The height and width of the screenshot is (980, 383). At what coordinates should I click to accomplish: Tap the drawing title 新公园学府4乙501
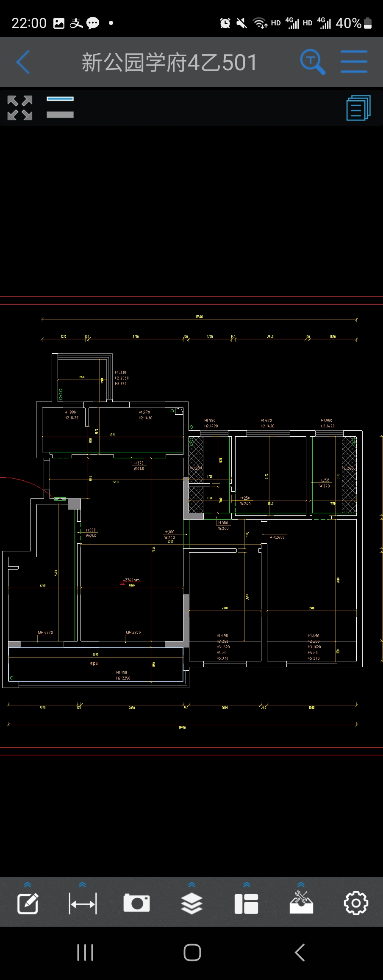coord(169,63)
